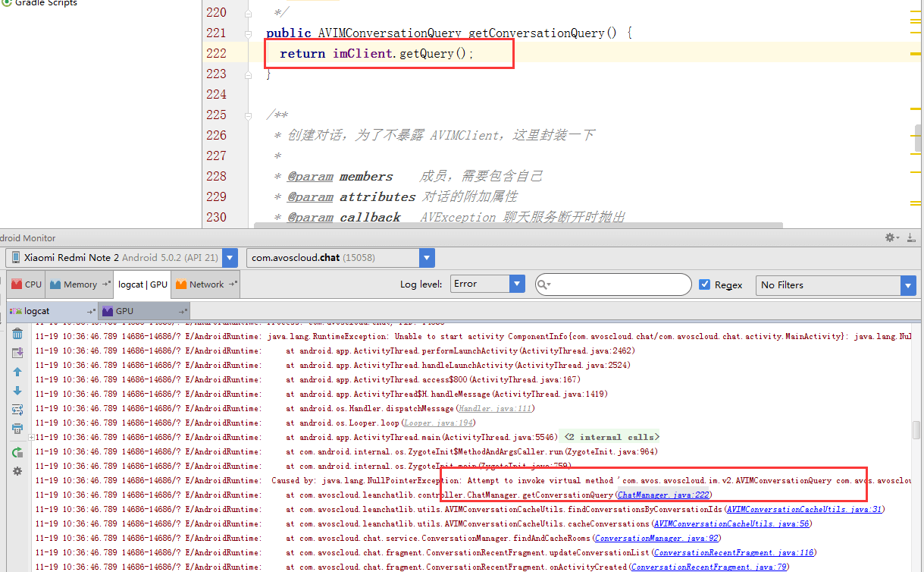Click the GPU sub-tab float arrow
Image resolution: width=924 pixels, height=572 pixels.
184,311
